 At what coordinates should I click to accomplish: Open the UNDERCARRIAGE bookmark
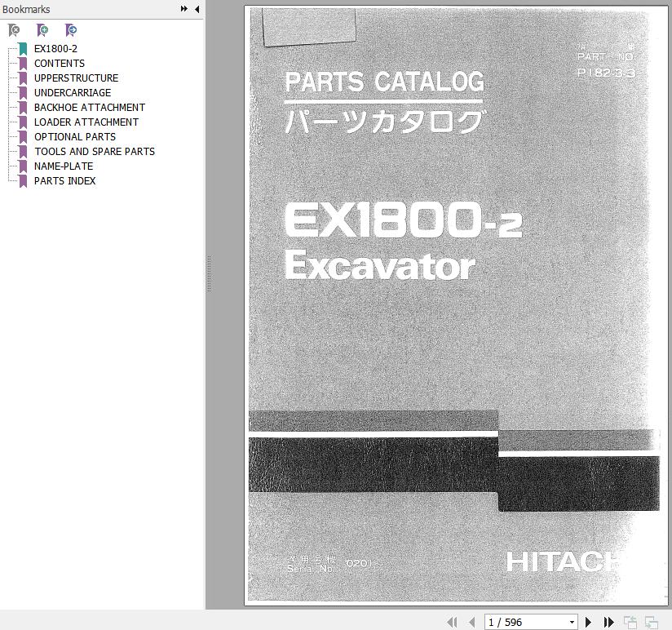point(73,93)
